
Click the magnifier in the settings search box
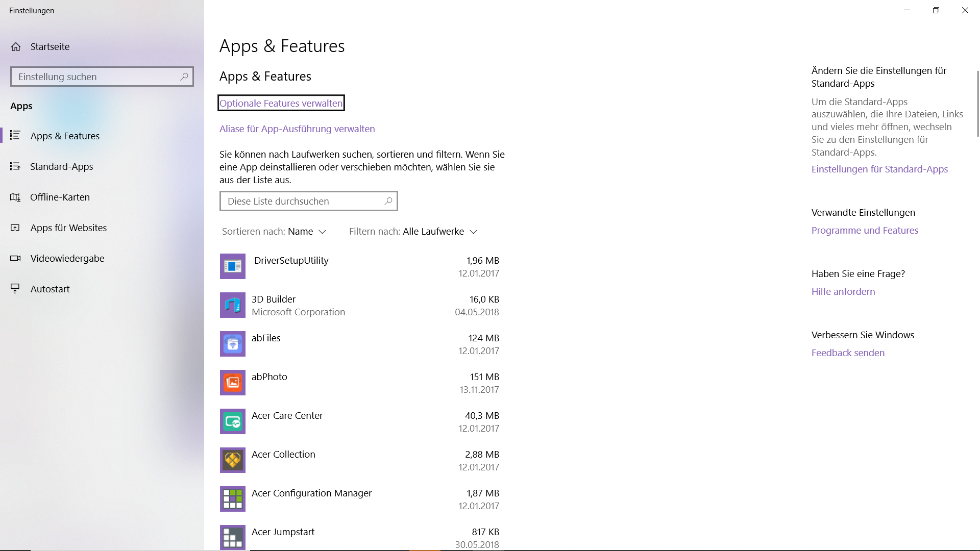point(184,76)
